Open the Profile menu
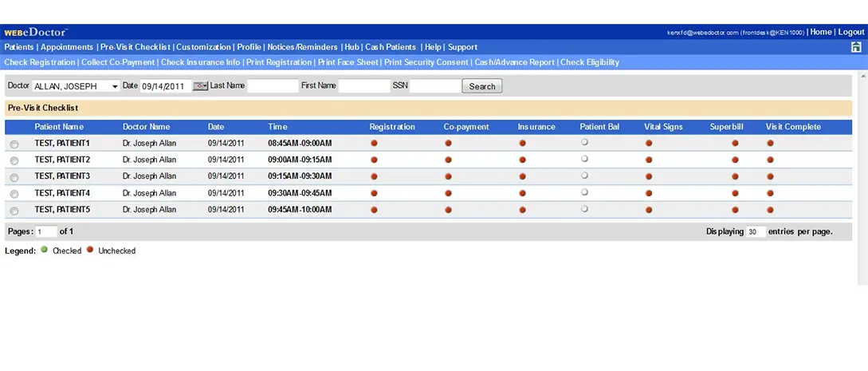Viewport: 868px width, 371px height. click(249, 47)
